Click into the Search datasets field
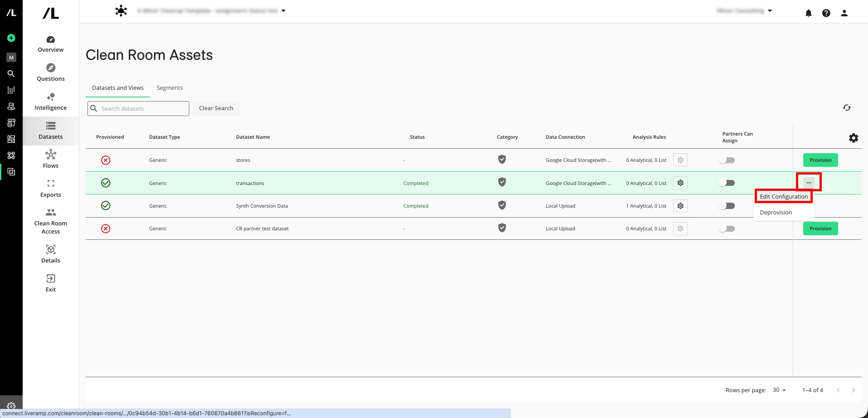The width and height of the screenshot is (868, 418). (138, 108)
